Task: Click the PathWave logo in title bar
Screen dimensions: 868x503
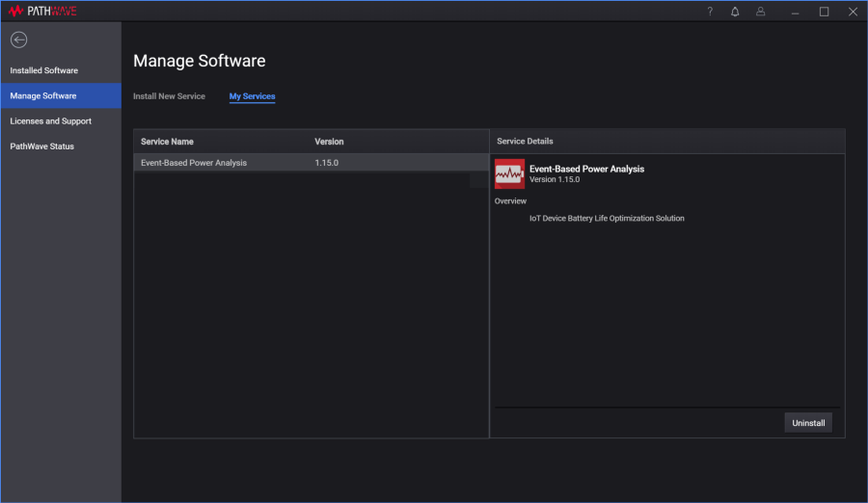Action: pos(41,11)
